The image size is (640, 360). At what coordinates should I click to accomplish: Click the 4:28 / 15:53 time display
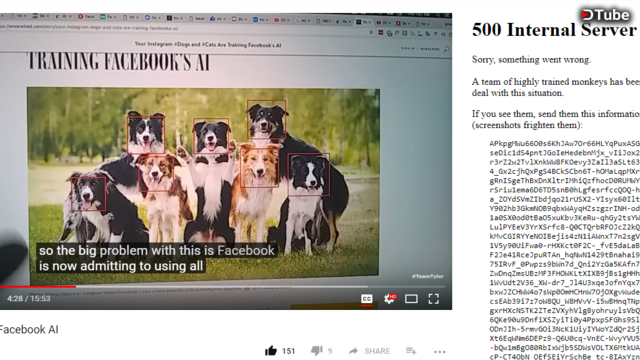(x=29, y=299)
